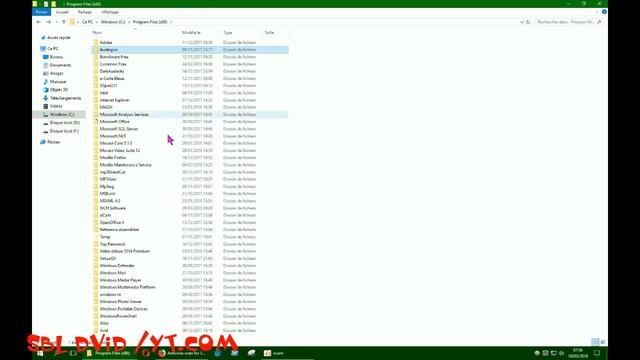Click the NCH Software folder icon
Screen dimensions: 640x360
[x=96, y=208]
